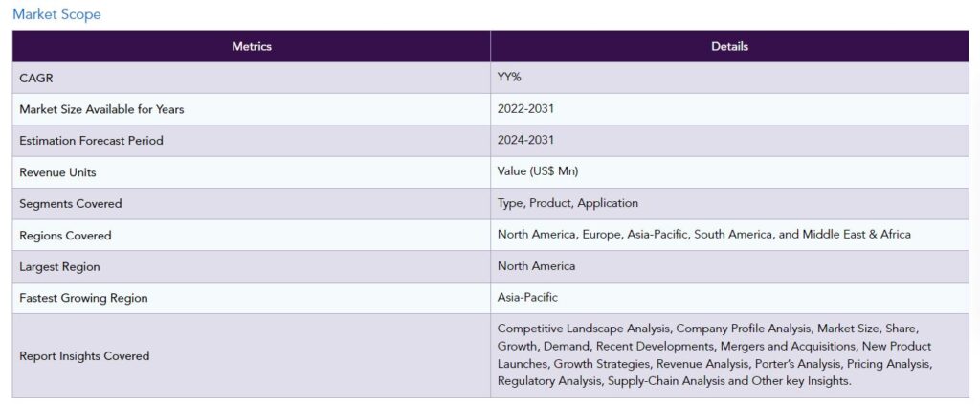Select the Estimation Forecast Period label

[x=91, y=141]
